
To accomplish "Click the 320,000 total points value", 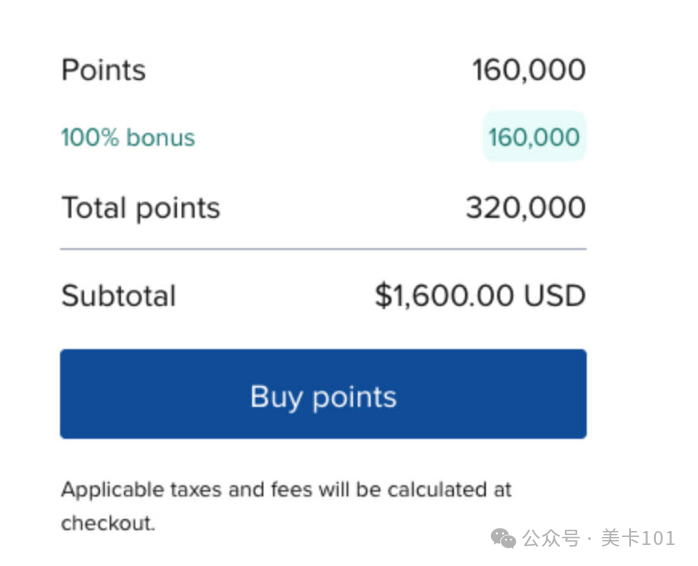I will click(525, 208).
